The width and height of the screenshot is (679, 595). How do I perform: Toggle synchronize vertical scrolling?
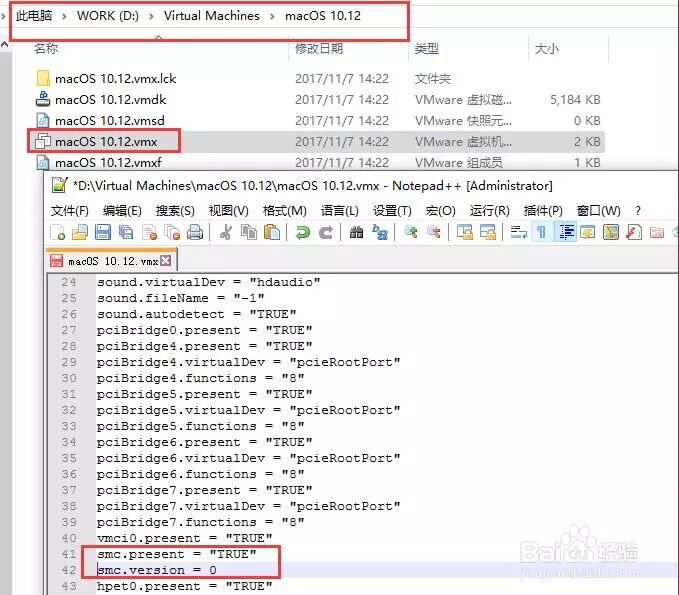(x=465, y=233)
